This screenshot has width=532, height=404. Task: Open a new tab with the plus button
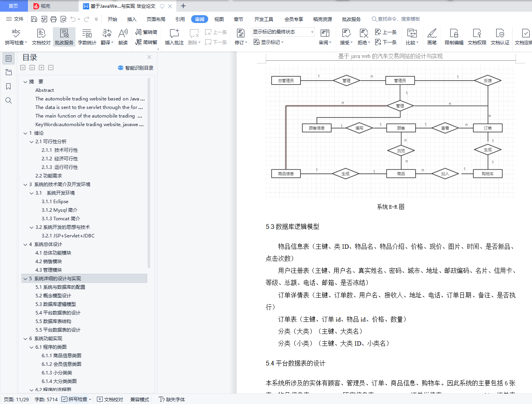point(183,6)
